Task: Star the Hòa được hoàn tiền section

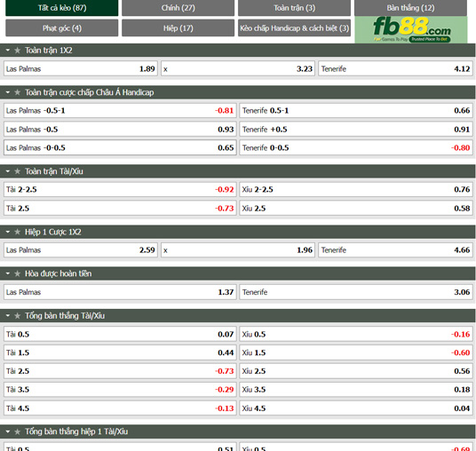Action: coord(17,273)
